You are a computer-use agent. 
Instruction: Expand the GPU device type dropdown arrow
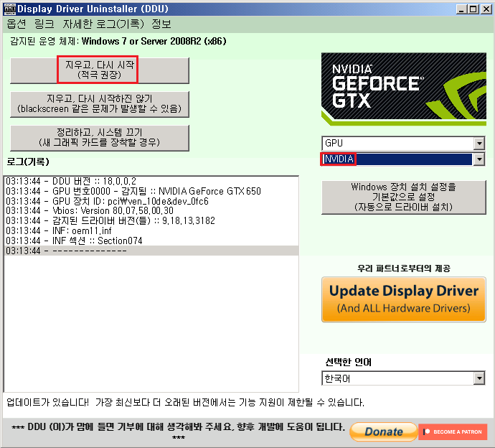479,144
